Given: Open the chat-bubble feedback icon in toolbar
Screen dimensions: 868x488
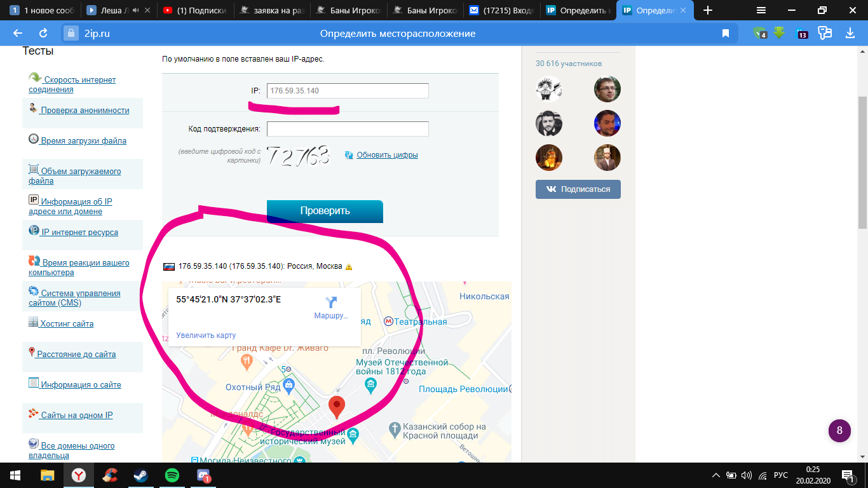Looking at the screenshot, I should (825, 33).
